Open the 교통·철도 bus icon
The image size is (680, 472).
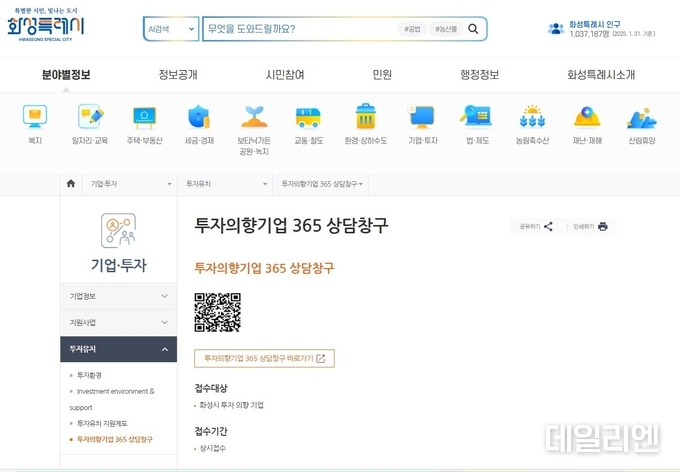[x=308, y=117]
